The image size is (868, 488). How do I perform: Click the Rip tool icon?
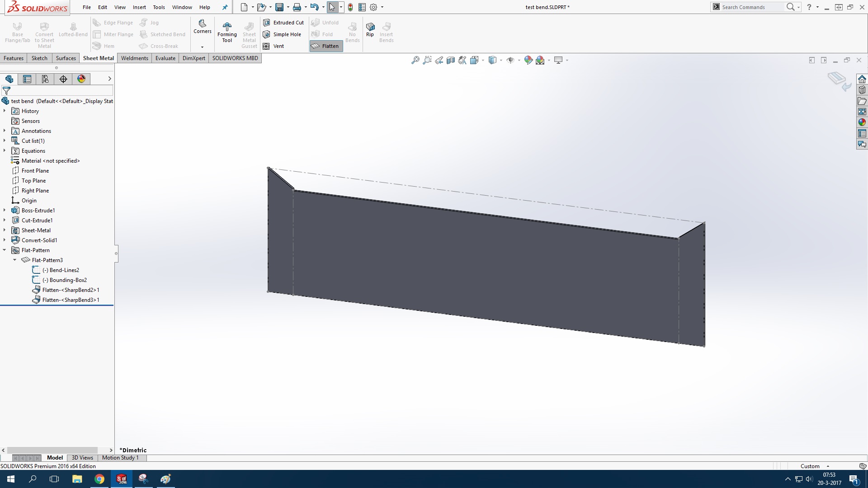coord(370,27)
